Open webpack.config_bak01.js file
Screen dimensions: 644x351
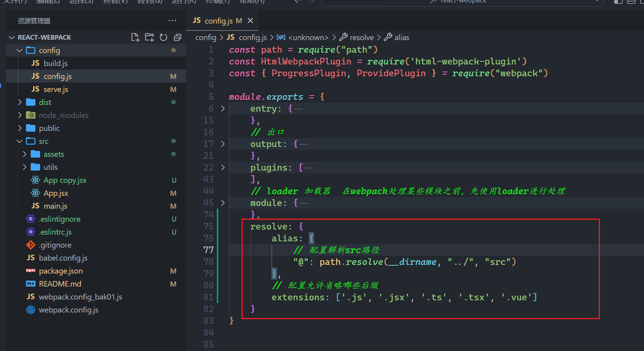coord(96,297)
